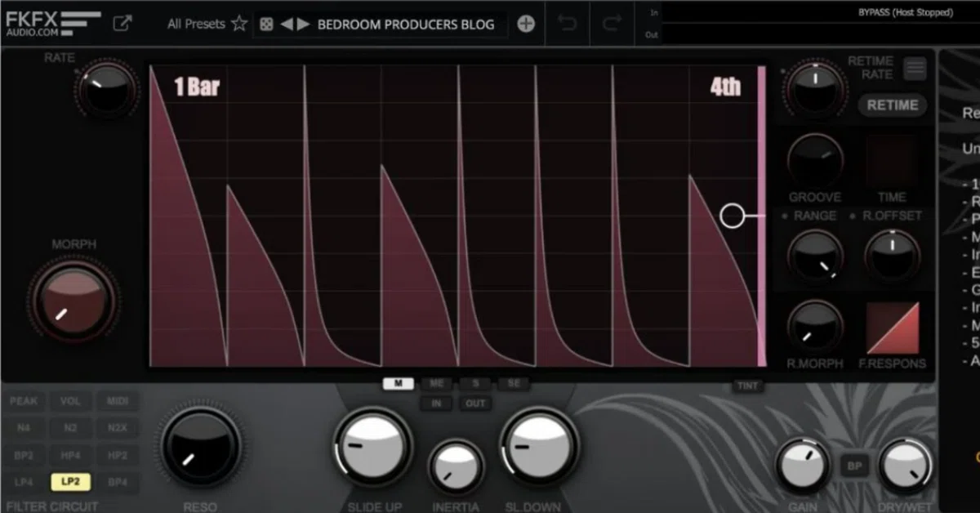Add new preset with plus icon
This screenshot has width=980, height=513.
pyautogui.click(x=526, y=24)
